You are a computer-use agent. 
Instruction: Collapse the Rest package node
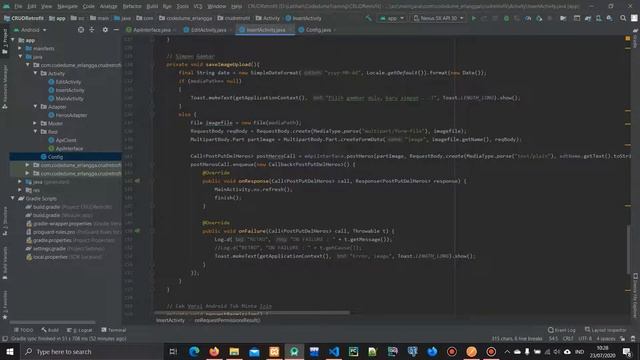36,131
